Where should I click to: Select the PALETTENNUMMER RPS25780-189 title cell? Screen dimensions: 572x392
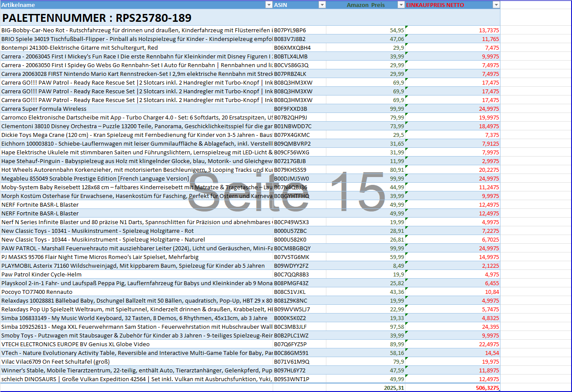97,18
